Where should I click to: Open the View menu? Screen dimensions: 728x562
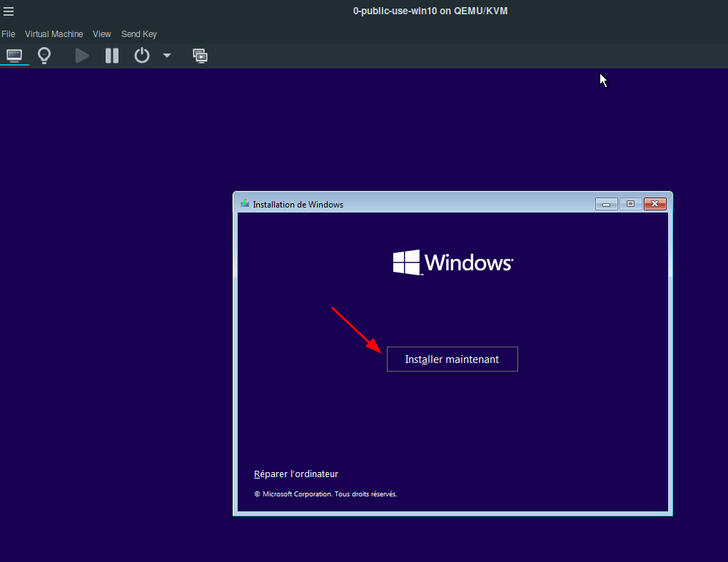(102, 34)
